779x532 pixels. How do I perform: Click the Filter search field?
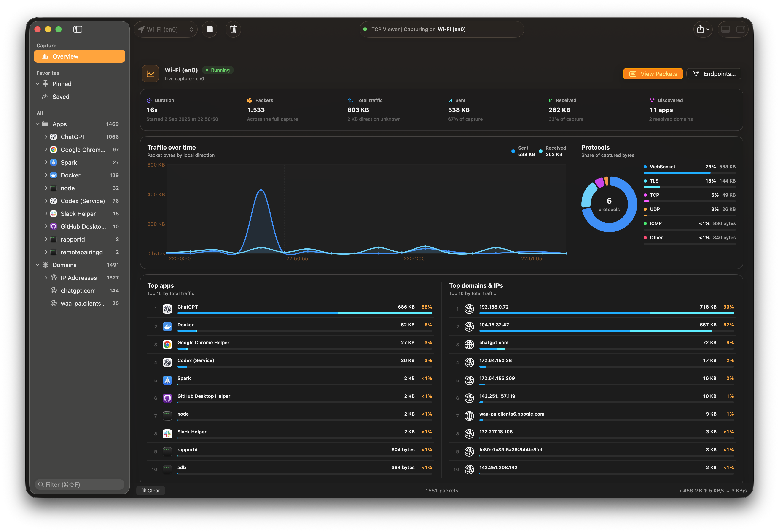(79, 484)
